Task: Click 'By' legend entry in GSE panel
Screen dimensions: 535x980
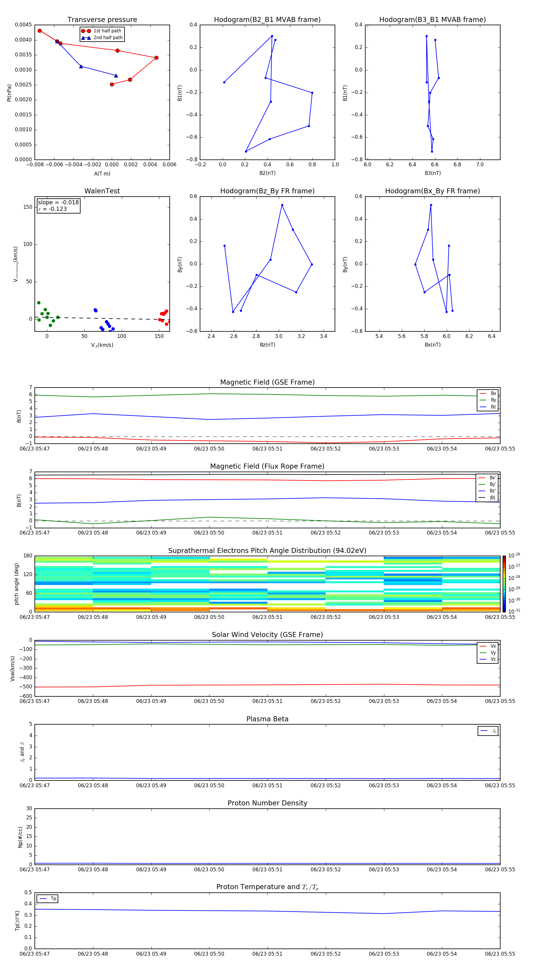Action: [x=488, y=400]
